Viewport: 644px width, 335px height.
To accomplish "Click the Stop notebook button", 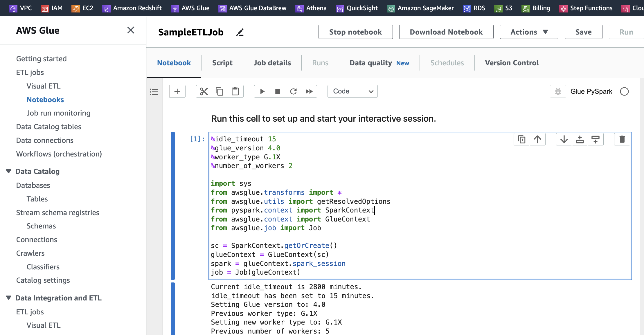I will 355,32.
